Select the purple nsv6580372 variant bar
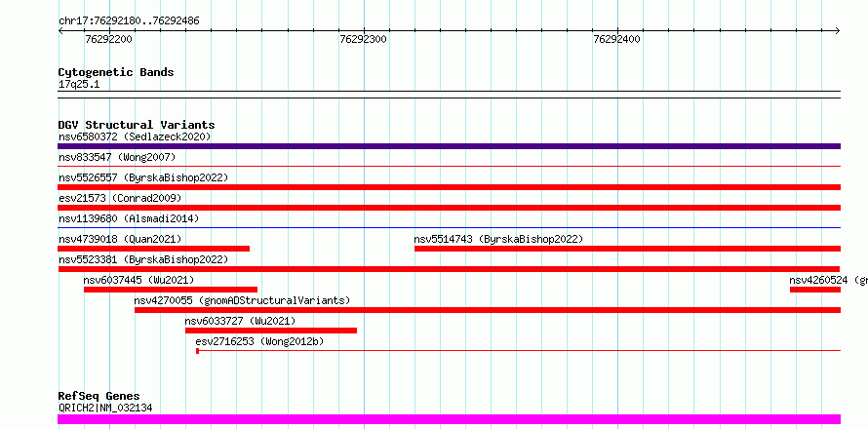The image size is (868, 429). point(449,146)
